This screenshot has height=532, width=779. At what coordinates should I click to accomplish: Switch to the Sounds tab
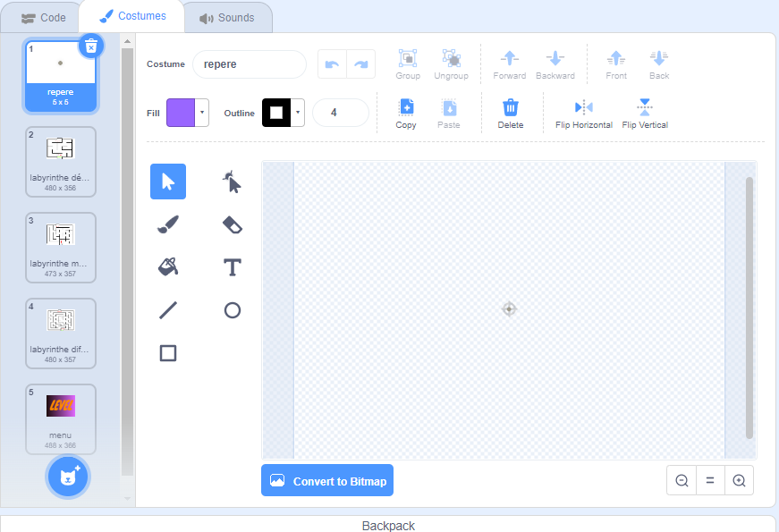pos(226,18)
